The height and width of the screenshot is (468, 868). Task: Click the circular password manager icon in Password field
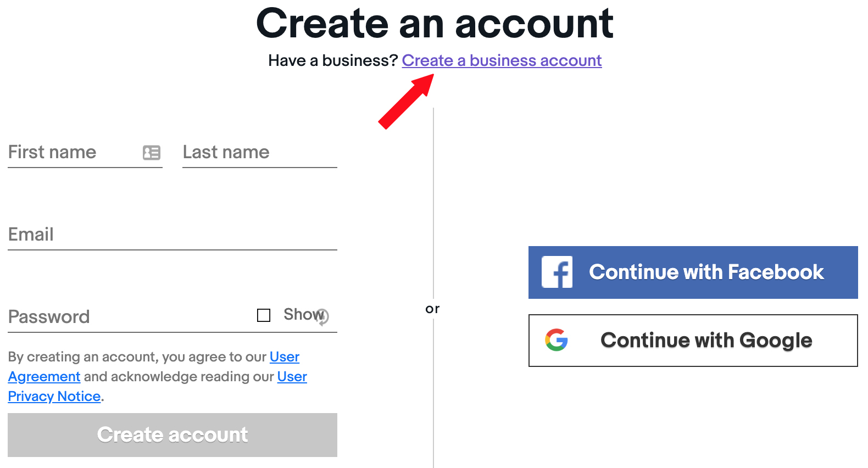322,317
